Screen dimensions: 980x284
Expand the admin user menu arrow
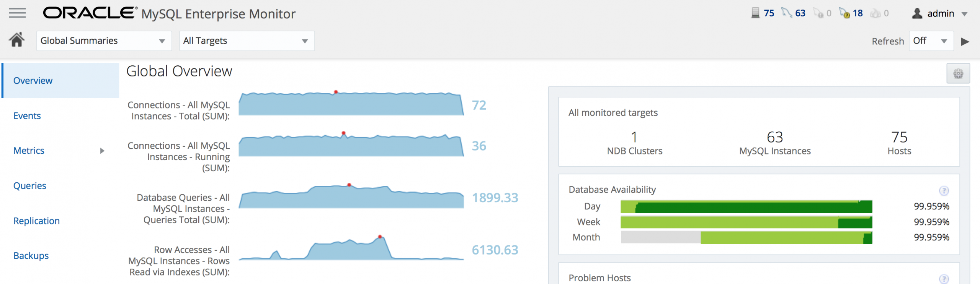[x=965, y=14]
